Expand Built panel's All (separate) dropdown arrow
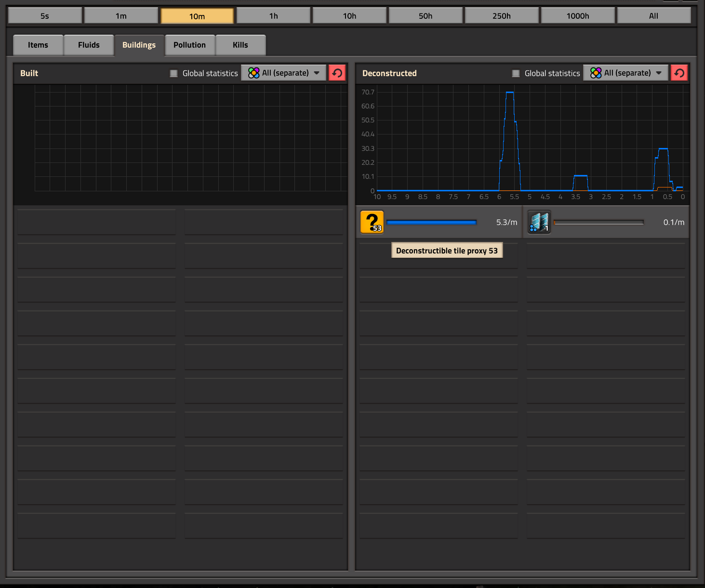This screenshot has height=588, width=705. pyautogui.click(x=317, y=73)
